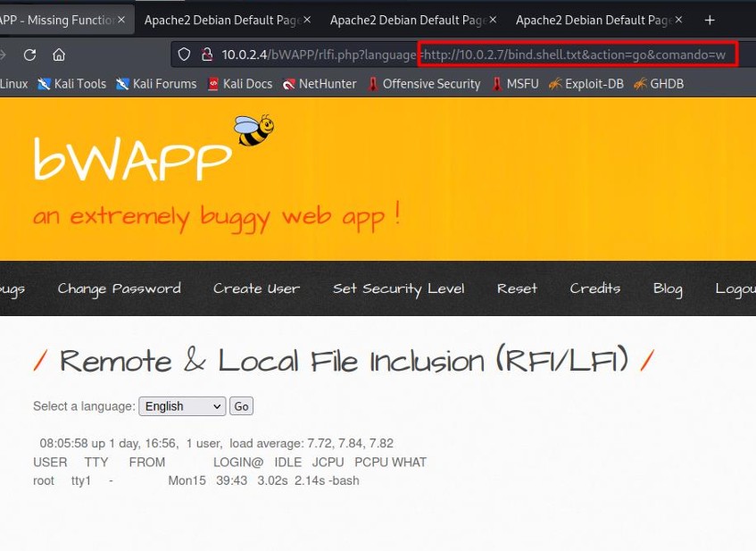Click the Exploit-DB spider icon
Screen dimensions: 756x551
click(555, 84)
